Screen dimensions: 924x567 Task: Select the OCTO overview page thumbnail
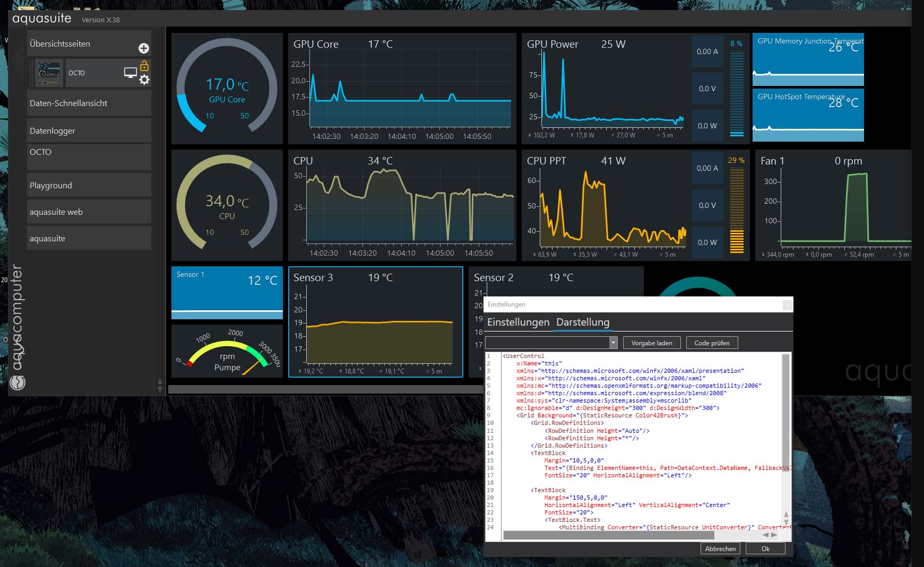click(x=49, y=73)
